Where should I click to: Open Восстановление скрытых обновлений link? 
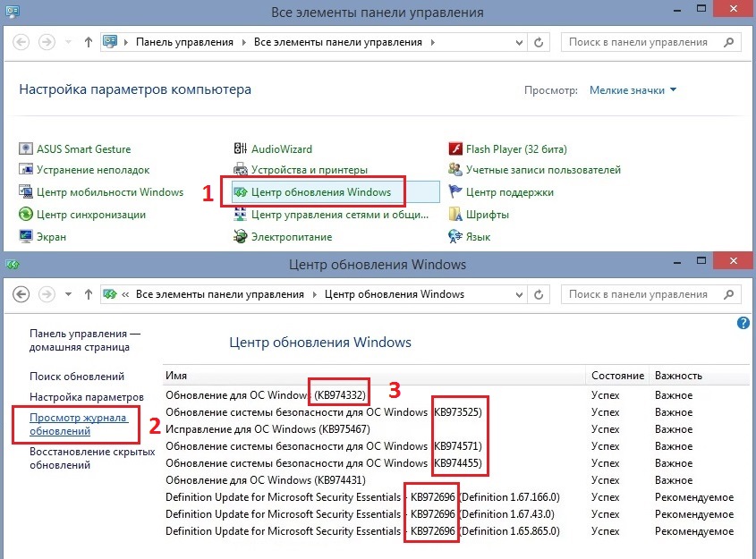click(x=92, y=458)
